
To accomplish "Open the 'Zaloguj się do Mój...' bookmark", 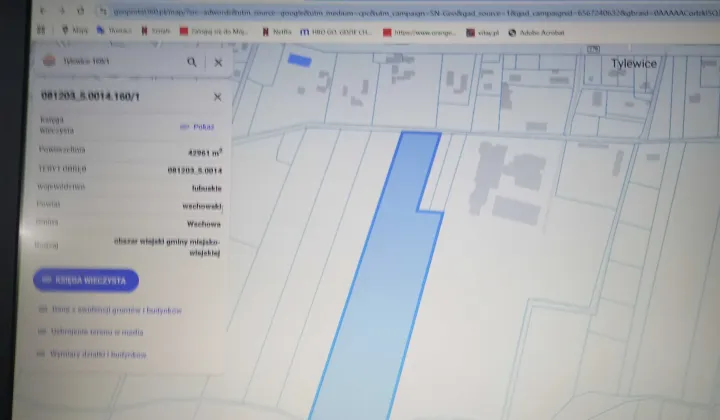I will pyautogui.click(x=214, y=31).
